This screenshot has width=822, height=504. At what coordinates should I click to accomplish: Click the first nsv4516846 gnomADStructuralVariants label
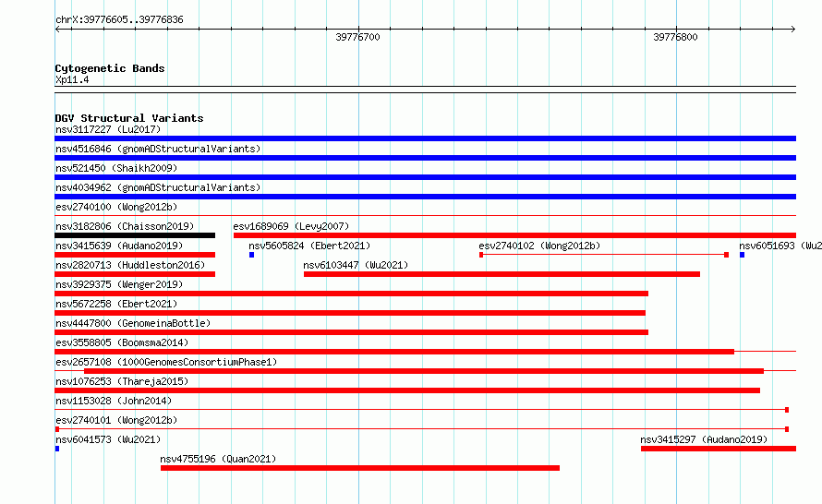[x=158, y=149]
